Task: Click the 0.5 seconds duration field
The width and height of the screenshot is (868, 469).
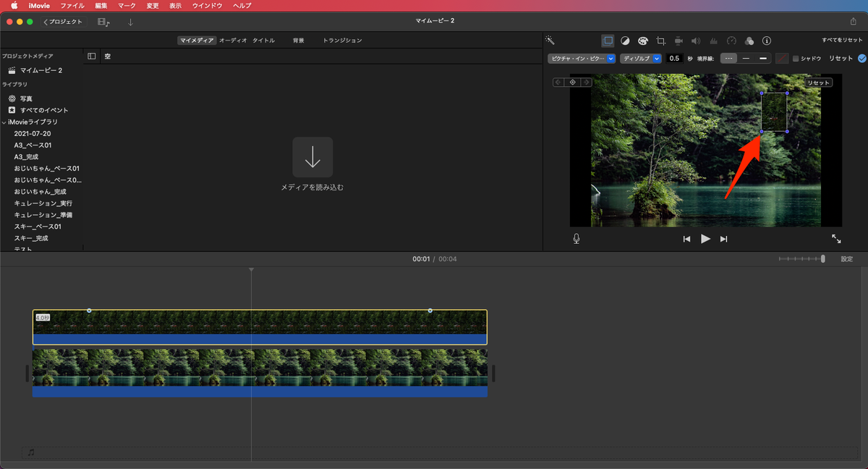Action: 674,59
